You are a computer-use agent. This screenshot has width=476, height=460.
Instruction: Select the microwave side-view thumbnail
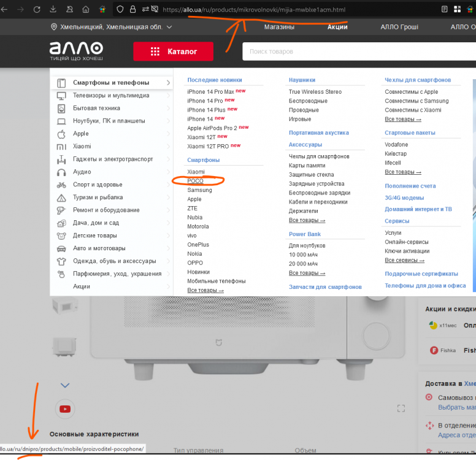pos(65,348)
